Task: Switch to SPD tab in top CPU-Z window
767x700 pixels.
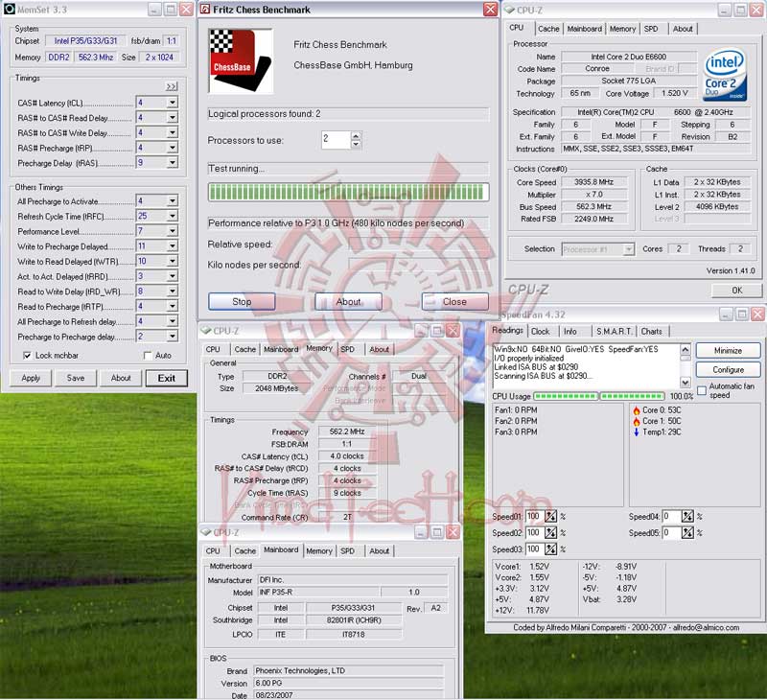Action: 651,29
